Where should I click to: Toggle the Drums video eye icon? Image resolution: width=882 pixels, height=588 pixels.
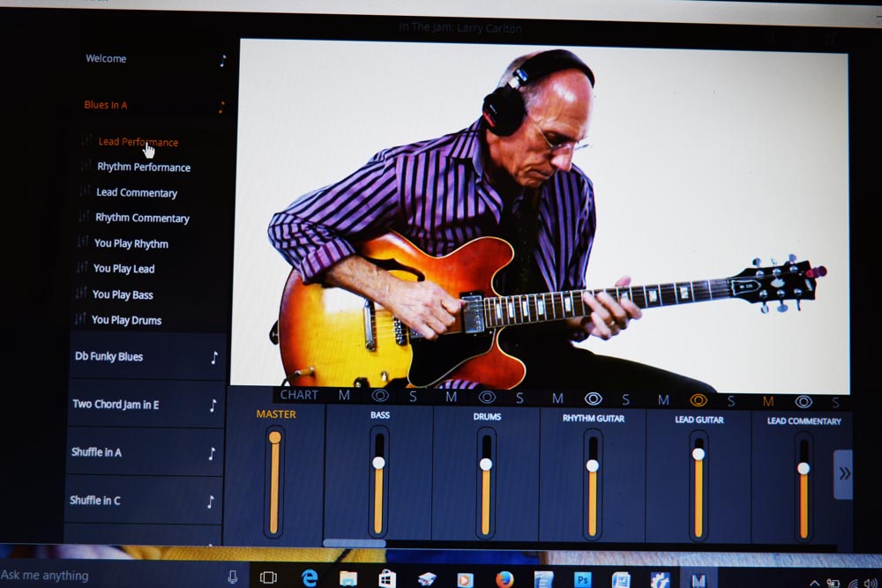[x=487, y=398]
